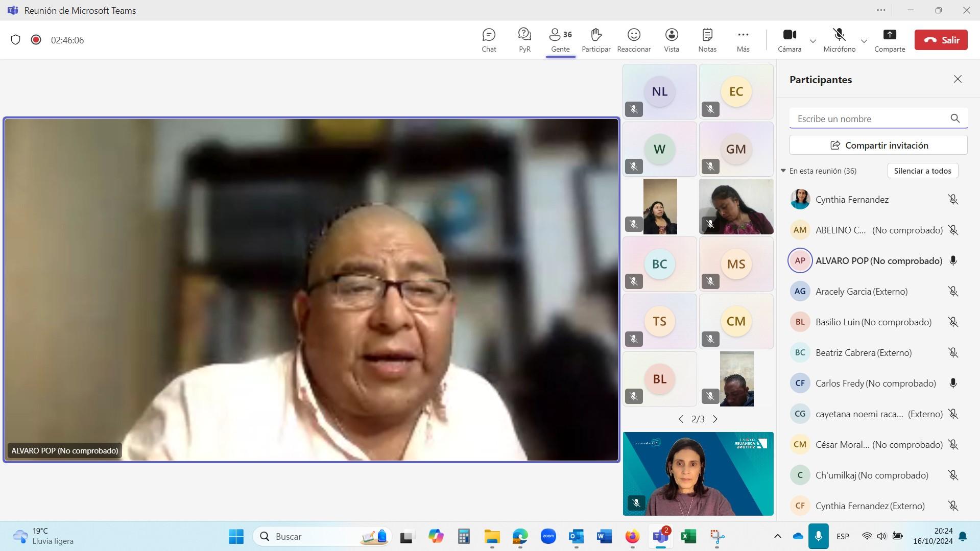Image resolution: width=980 pixels, height=551 pixels.
Task: Go to next page of participant thumbnails
Action: click(715, 419)
